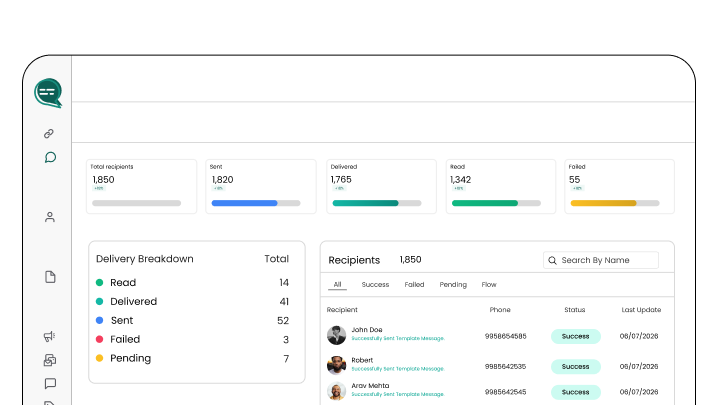
Task: Switch to the Failed tab
Action: pos(414,285)
